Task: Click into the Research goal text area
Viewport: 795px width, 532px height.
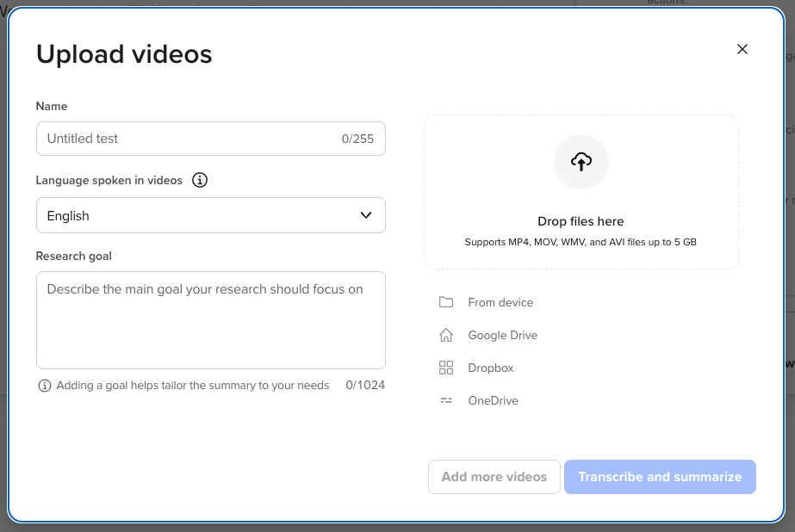Action: click(x=210, y=320)
